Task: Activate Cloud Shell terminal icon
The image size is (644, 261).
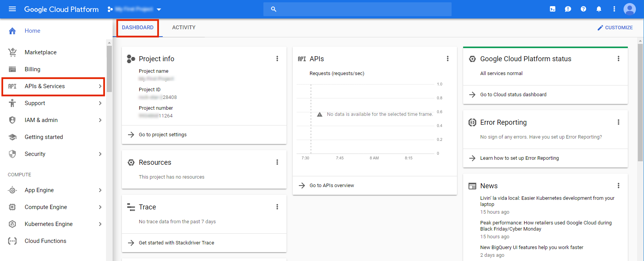Action: point(553,9)
